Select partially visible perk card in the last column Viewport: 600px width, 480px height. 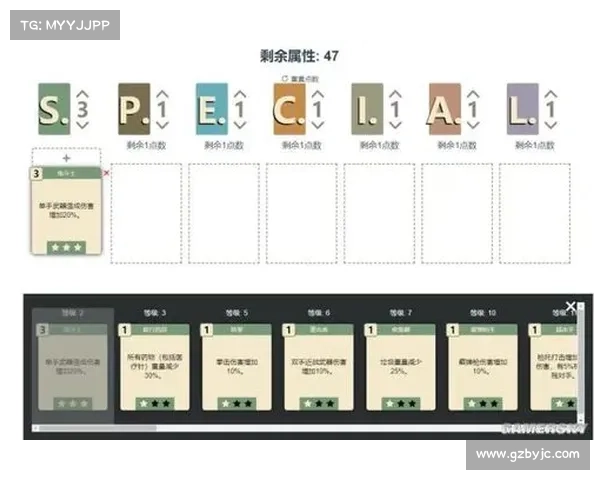tap(553, 367)
